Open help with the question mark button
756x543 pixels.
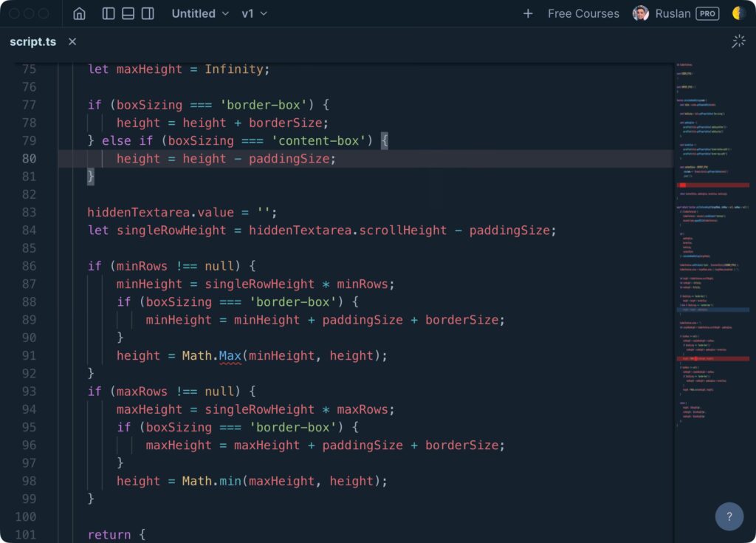(729, 516)
